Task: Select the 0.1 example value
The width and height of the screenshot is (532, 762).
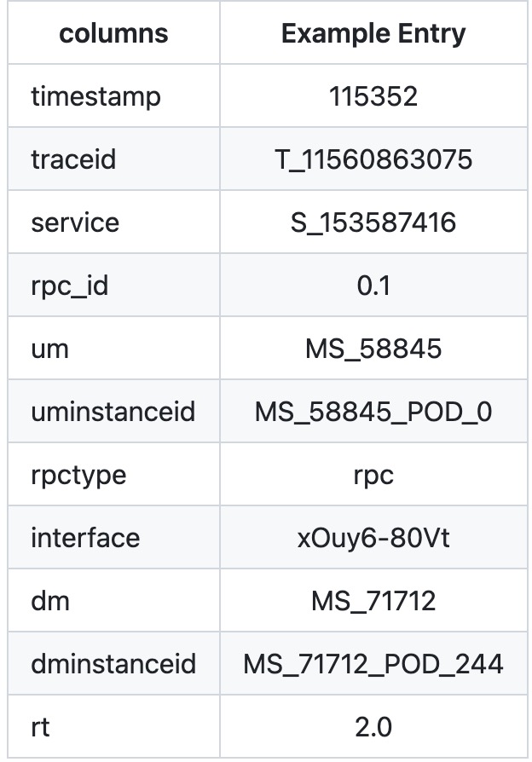Action: [373, 286]
